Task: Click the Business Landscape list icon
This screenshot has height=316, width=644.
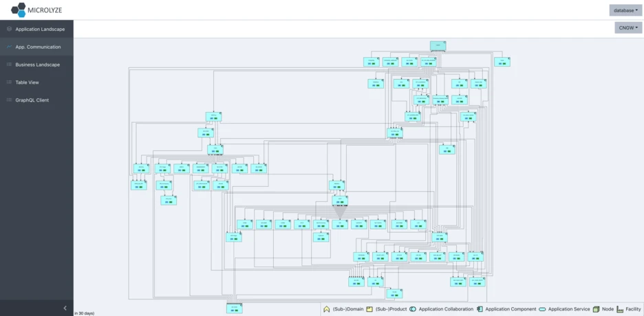Action: [10, 65]
